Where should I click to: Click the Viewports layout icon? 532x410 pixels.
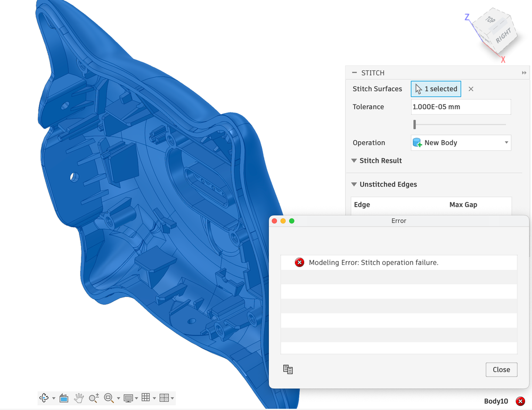pyautogui.click(x=164, y=398)
